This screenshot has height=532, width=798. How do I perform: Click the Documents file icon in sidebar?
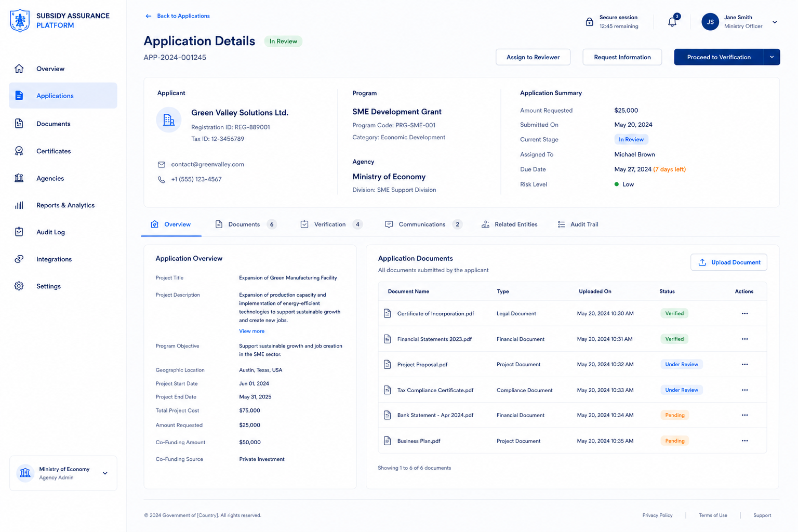[19, 124]
